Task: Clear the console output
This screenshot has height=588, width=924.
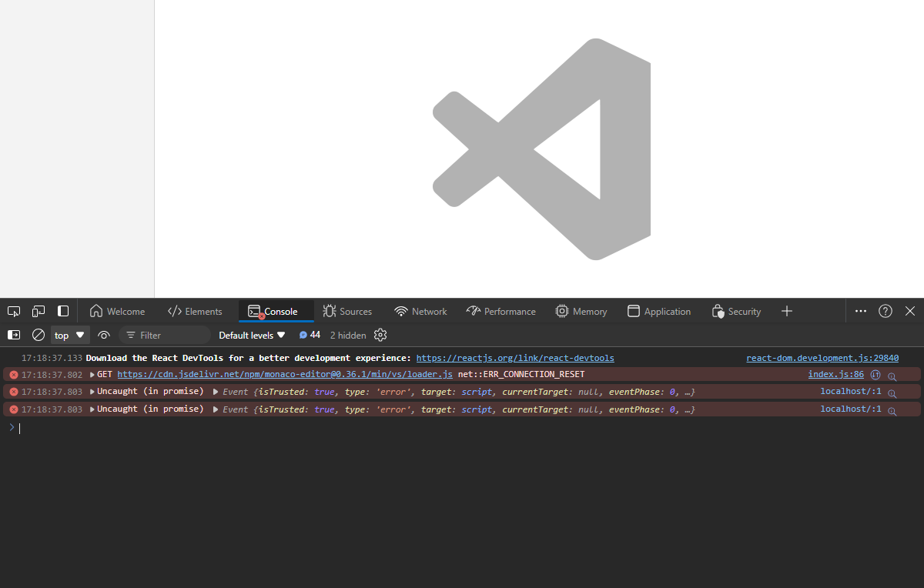Action: [x=38, y=335]
